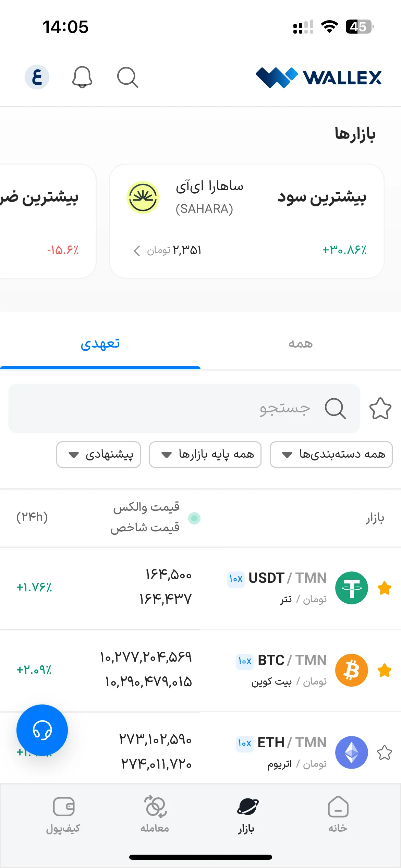Tap the Wallex logo
This screenshot has height=868, width=401.
(318, 77)
